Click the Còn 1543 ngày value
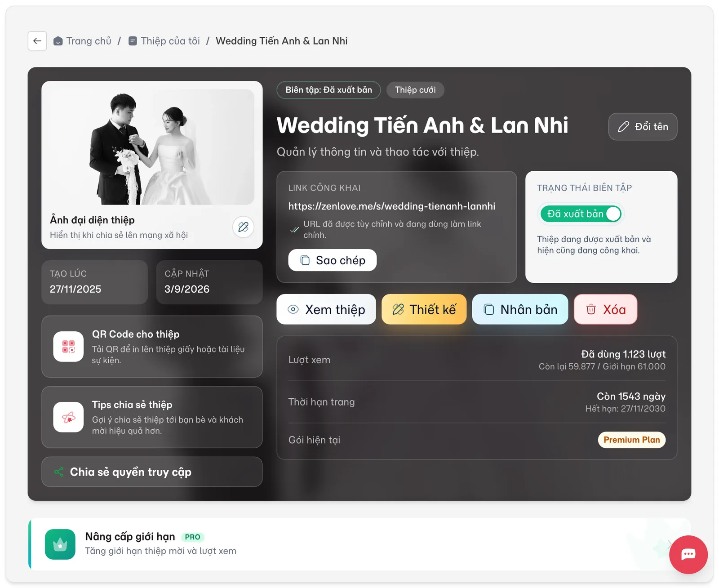This screenshot has height=588, width=719. pyautogui.click(x=631, y=396)
